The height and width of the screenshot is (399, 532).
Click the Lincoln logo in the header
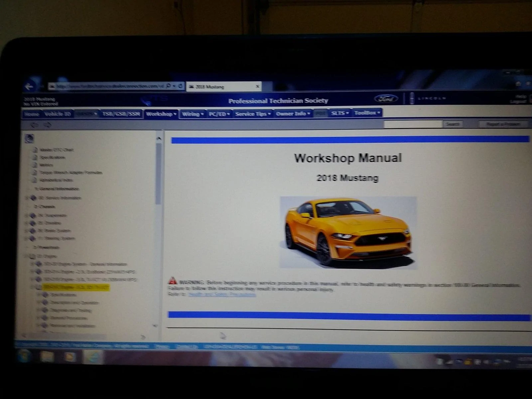(428, 98)
